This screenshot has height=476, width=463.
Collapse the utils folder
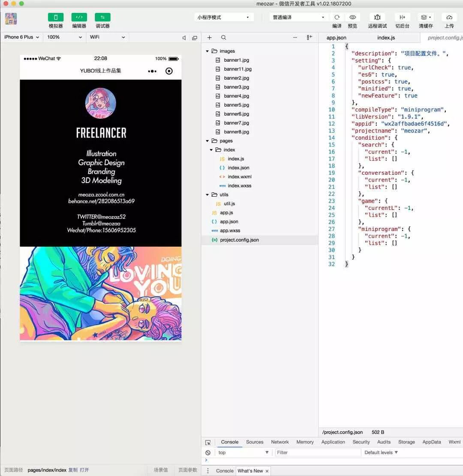(207, 195)
